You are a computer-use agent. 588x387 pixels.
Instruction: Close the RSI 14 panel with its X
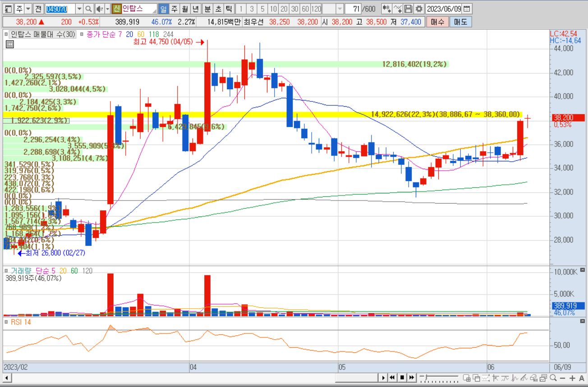pyautogui.click(x=582, y=322)
